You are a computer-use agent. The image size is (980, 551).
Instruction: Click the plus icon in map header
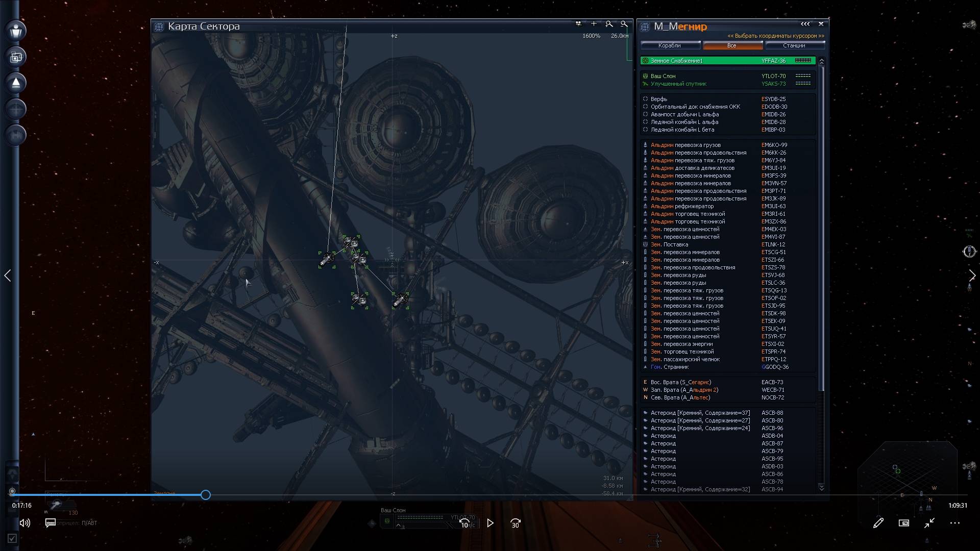click(x=594, y=23)
